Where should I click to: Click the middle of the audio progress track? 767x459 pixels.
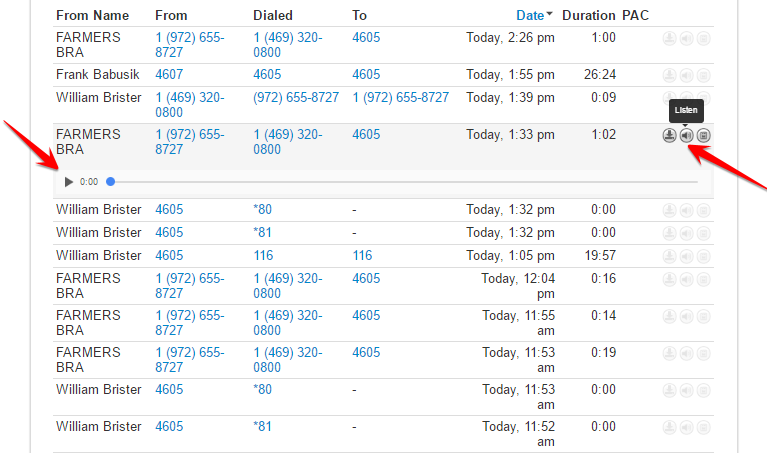tap(404, 182)
